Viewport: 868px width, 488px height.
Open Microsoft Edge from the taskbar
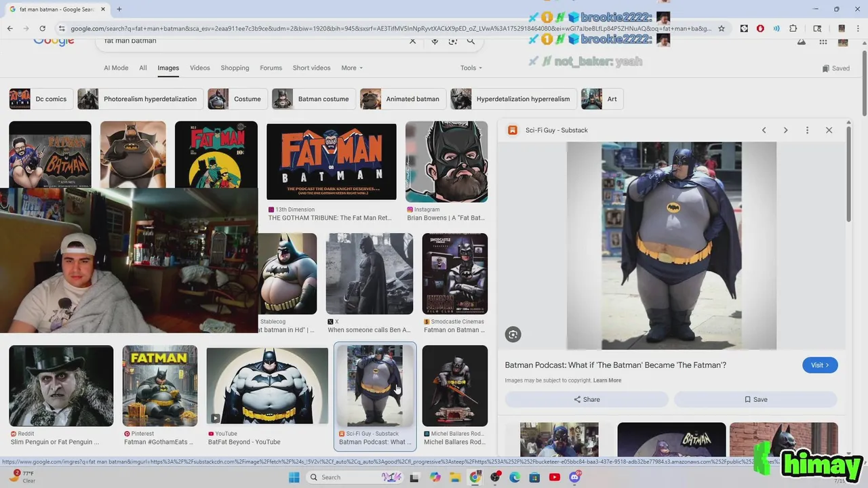coord(515,477)
